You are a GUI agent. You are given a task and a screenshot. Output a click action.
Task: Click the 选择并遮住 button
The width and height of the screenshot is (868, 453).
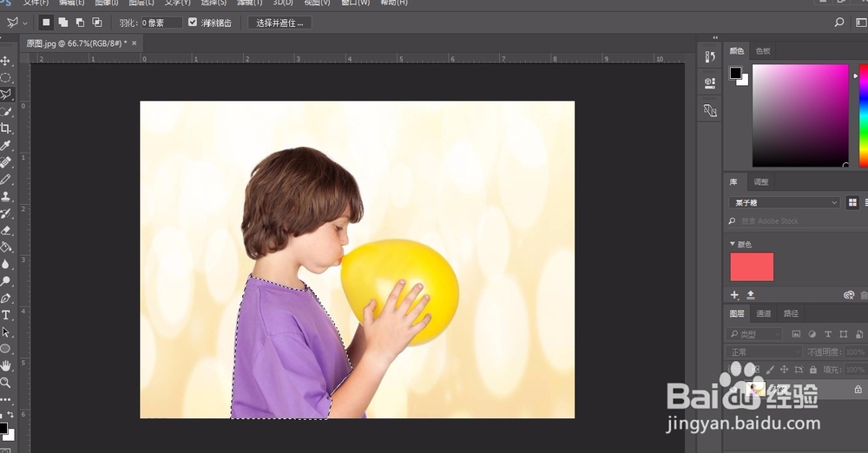[x=279, y=23]
